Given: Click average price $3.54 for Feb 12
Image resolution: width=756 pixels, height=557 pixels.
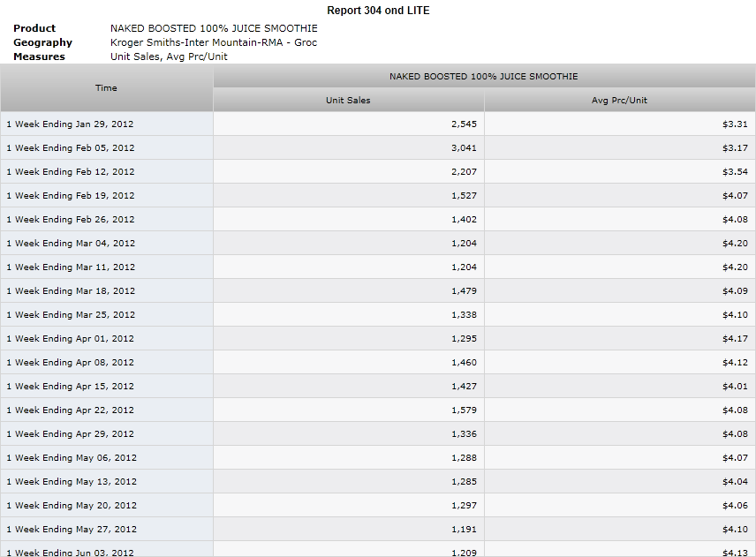Looking at the screenshot, I should 735,171.
